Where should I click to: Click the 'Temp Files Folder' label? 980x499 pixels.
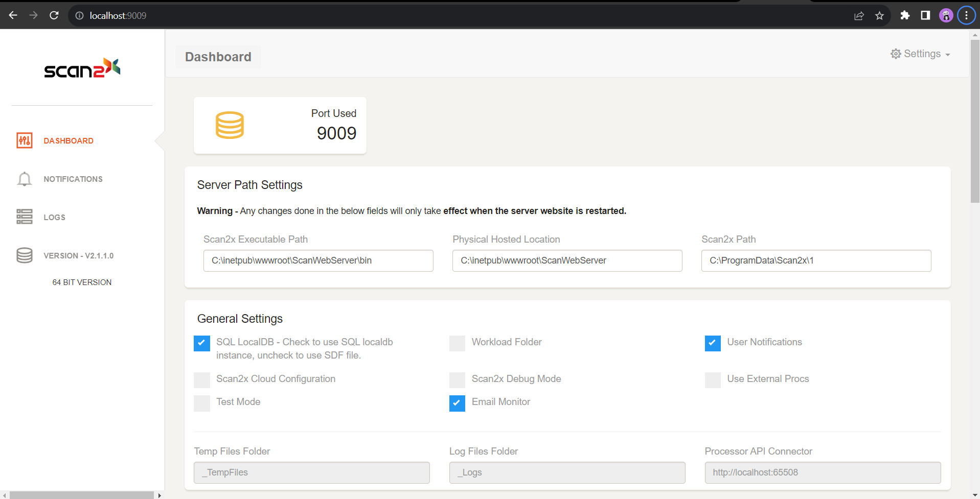click(232, 452)
